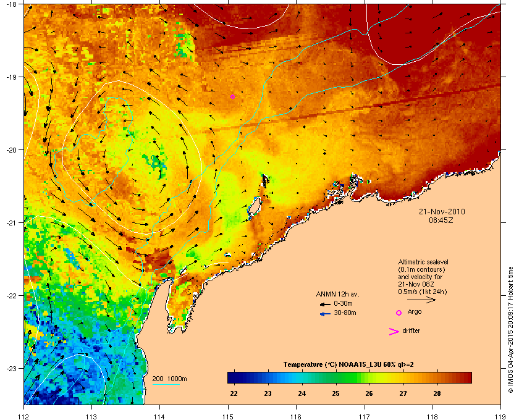
Task: Click the 'ANMN 12h av.' heading
Action: click(337, 294)
